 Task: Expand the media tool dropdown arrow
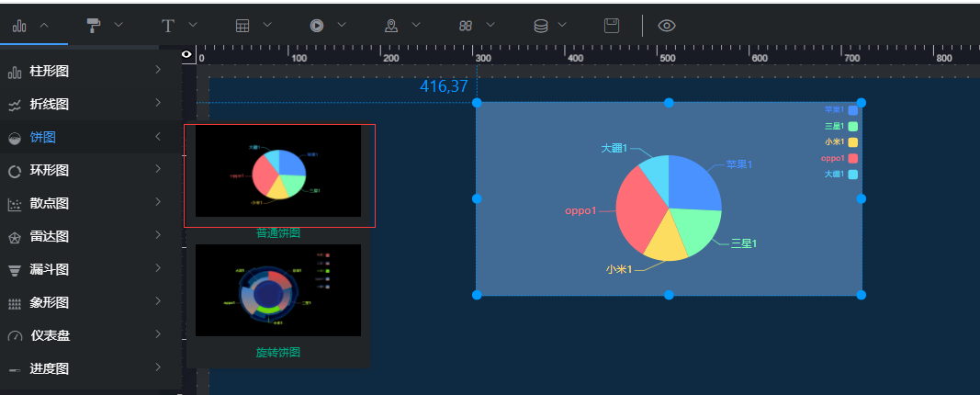pyautogui.click(x=342, y=25)
